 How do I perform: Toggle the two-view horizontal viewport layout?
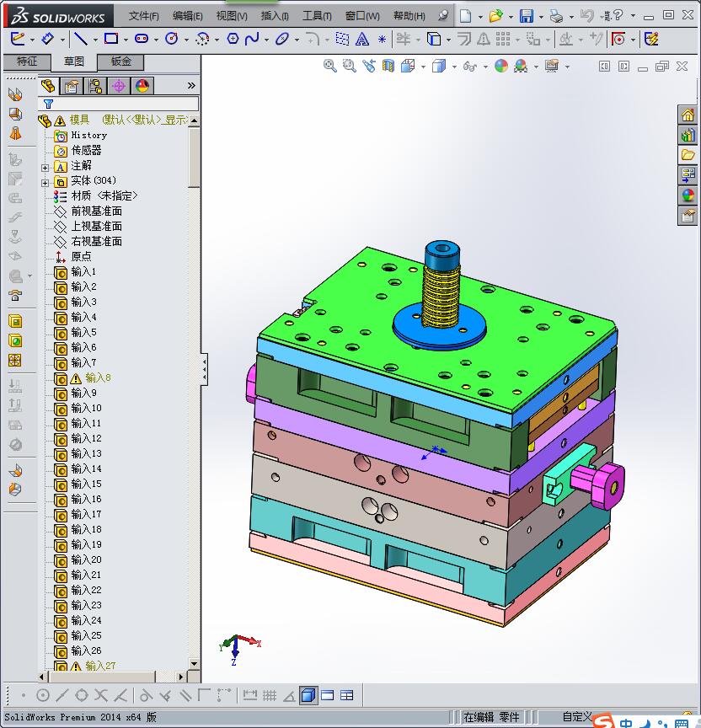327,695
